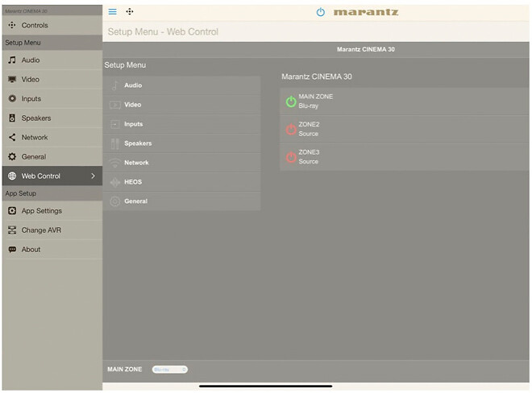The height and width of the screenshot is (393, 532).
Task: Open App Settings gear icon
Action: (12, 211)
